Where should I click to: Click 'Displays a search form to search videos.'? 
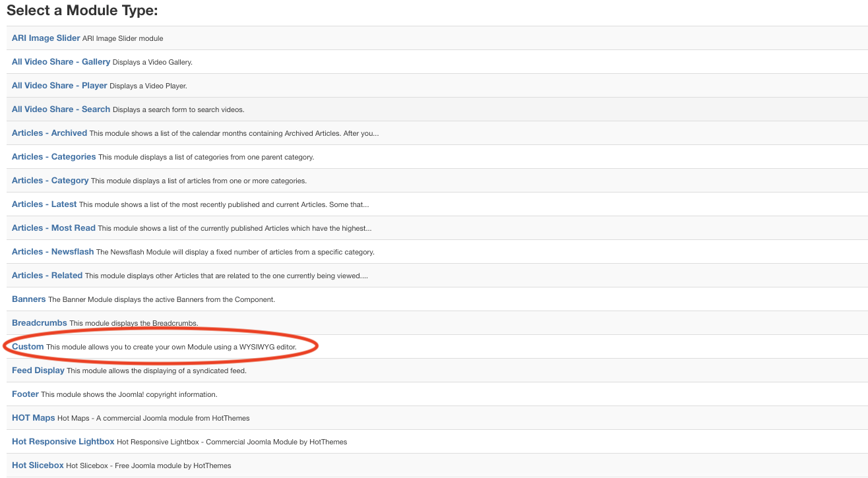(179, 110)
